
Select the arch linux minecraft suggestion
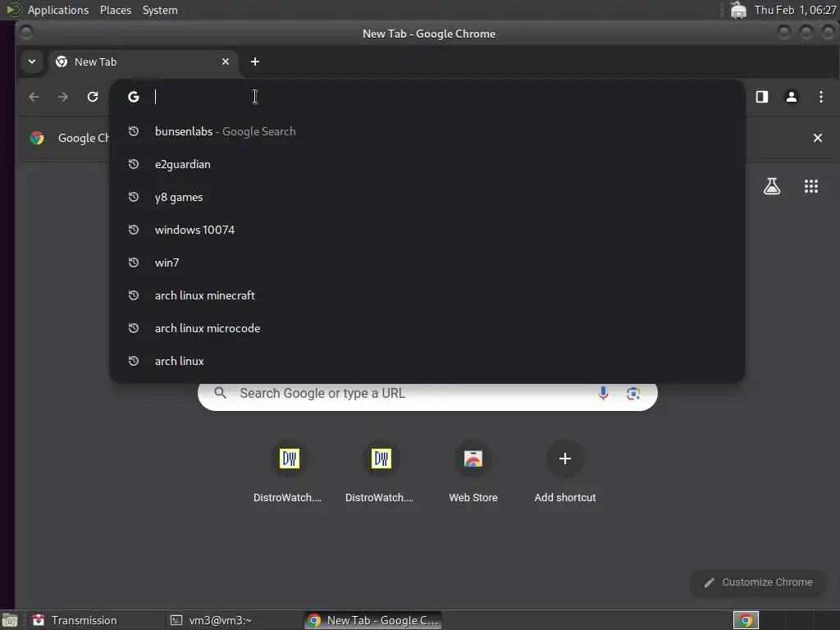(427, 295)
